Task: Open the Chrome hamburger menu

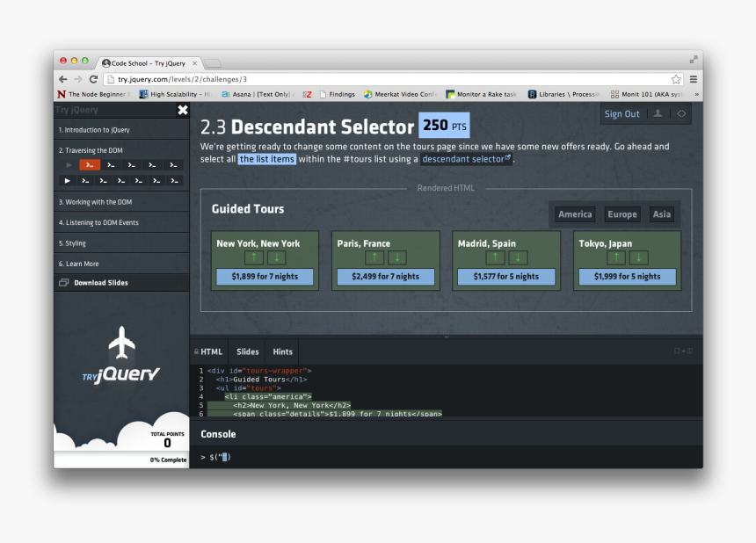Action: (694, 79)
